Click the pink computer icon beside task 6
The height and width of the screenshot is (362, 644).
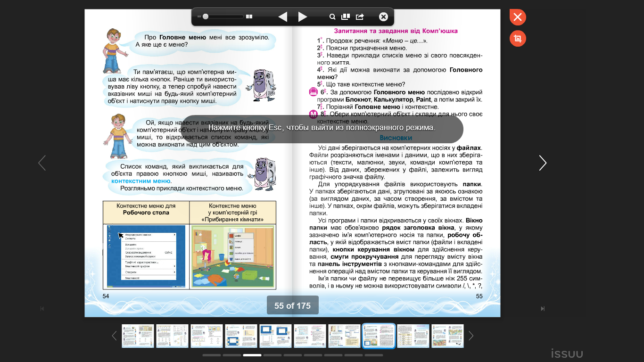click(x=314, y=92)
